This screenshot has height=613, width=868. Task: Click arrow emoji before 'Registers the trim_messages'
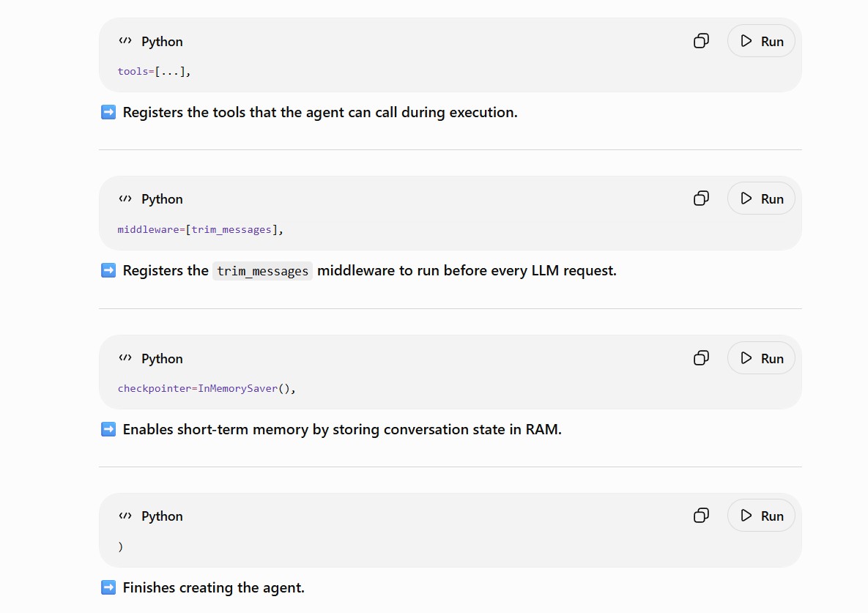point(108,270)
